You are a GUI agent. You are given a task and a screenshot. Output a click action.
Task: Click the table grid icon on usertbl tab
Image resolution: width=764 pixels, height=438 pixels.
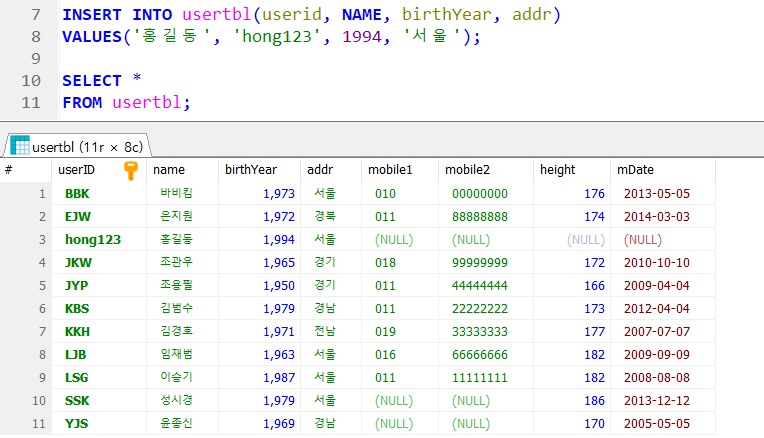click(x=20, y=146)
